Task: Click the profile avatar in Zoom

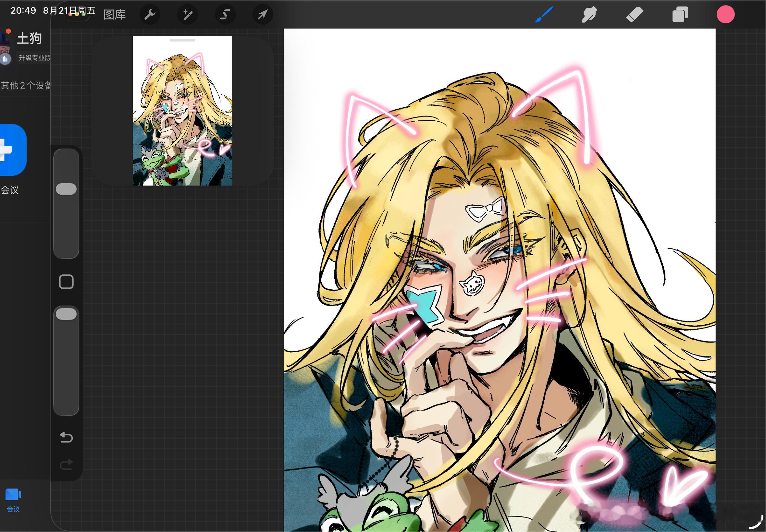Action: tap(5, 47)
